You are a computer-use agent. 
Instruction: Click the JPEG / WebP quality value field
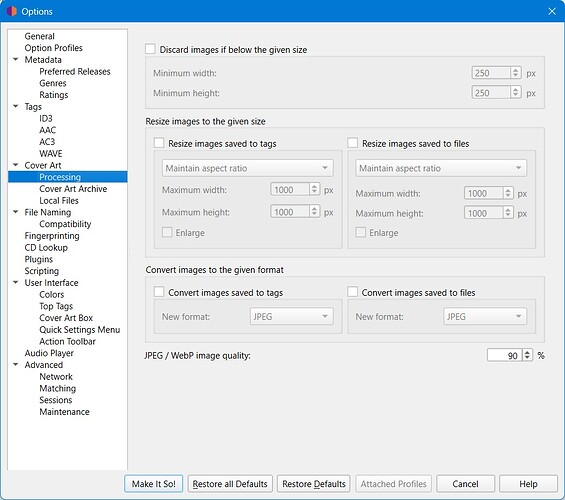pyautogui.click(x=504, y=356)
